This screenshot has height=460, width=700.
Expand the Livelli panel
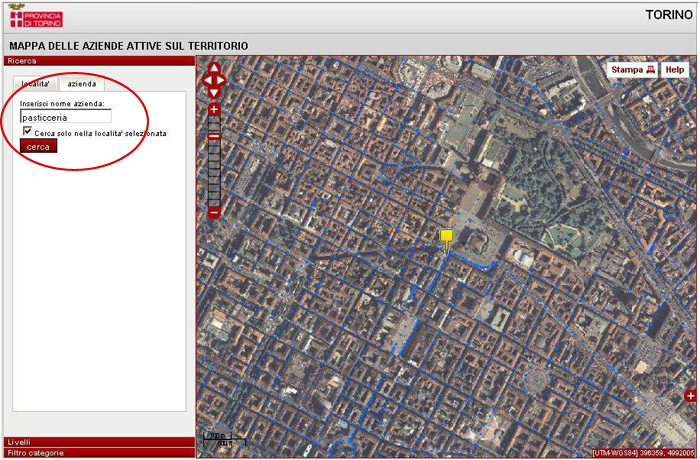(x=99, y=442)
